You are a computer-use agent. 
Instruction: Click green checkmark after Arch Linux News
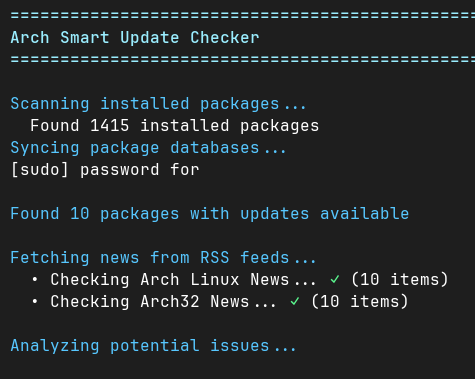pos(335,279)
